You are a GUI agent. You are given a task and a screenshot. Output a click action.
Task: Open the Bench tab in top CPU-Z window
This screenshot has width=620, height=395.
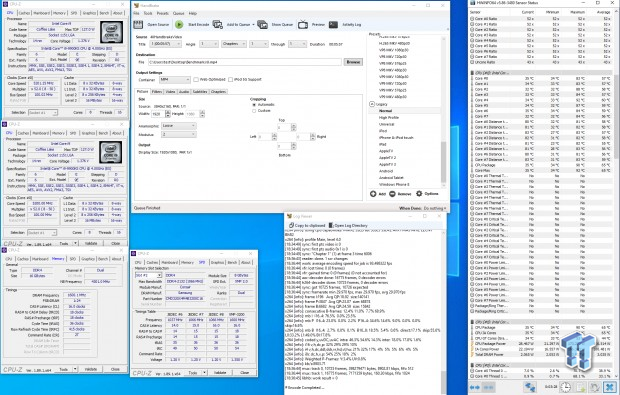tap(104, 13)
